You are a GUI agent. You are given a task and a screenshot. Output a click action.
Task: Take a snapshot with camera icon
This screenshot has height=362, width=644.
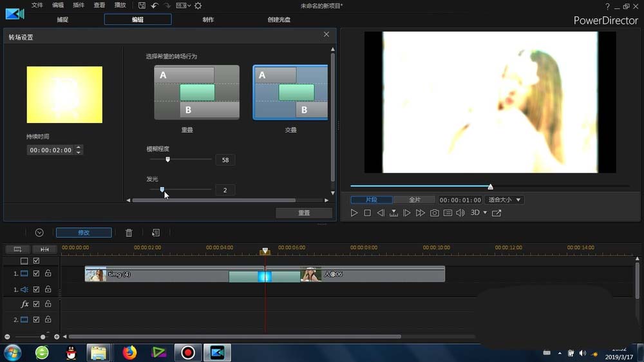point(434,213)
